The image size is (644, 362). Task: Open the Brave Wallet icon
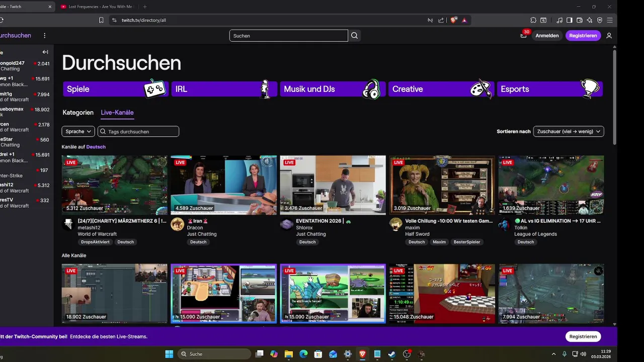[580, 20]
